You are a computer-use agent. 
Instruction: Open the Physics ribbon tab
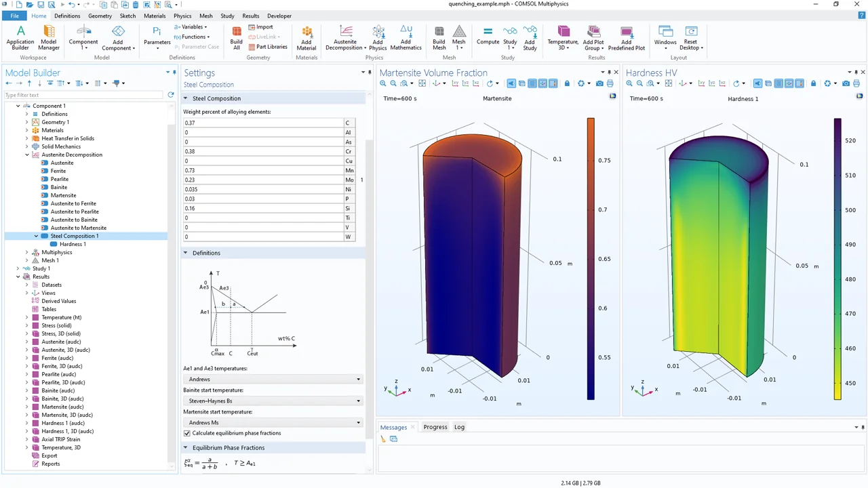click(x=182, y=16)
